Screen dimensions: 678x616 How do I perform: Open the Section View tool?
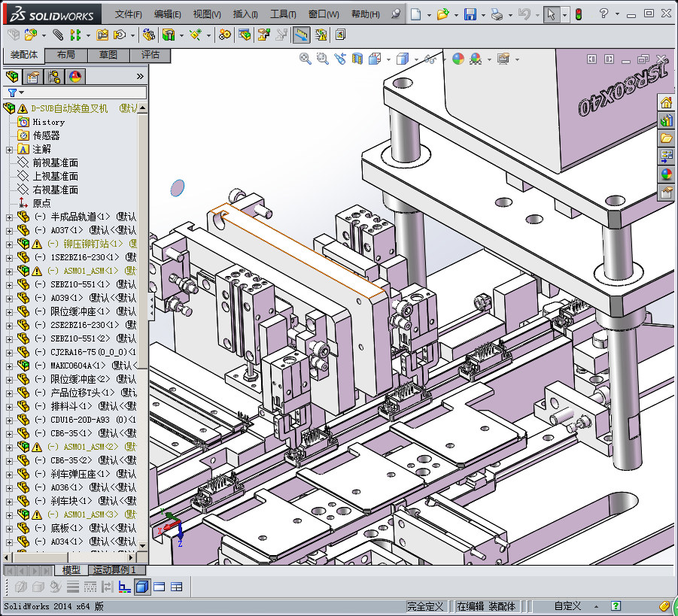pyautogui.click(x=357, y=59)
